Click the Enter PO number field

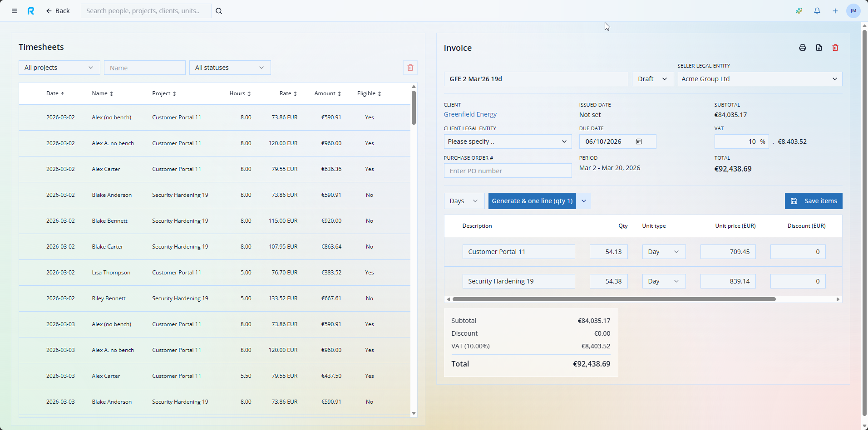click(507, 171)
